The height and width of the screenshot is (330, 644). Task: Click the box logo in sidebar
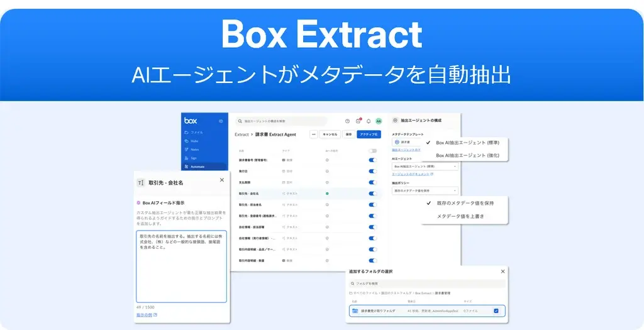click(191, 121)
